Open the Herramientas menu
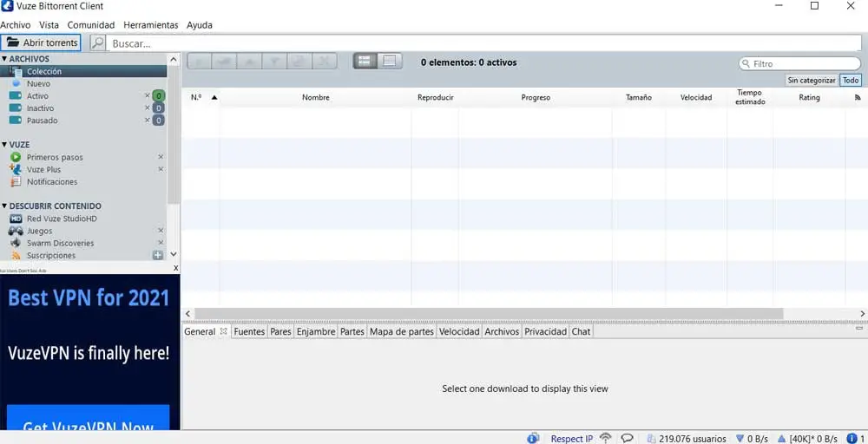 (150, 25)
